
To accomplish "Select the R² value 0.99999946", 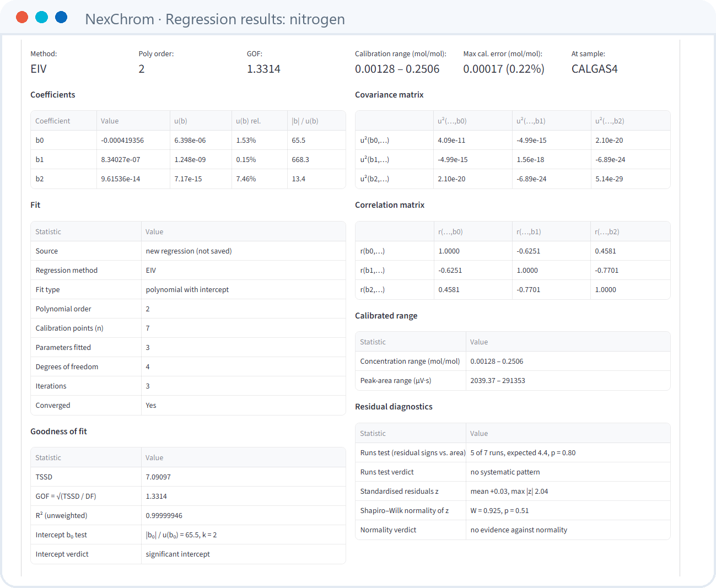I will [x=164, y=516].
